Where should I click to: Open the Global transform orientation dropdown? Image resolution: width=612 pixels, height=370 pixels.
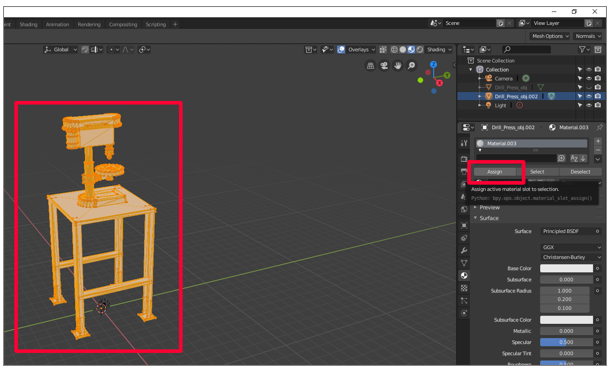point(61,50)
